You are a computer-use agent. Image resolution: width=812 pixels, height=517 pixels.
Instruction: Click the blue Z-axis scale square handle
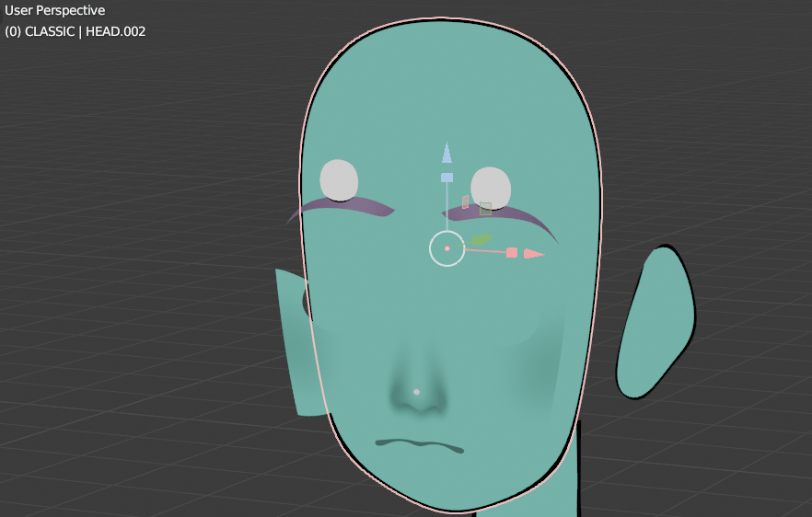tap(447, 178)
